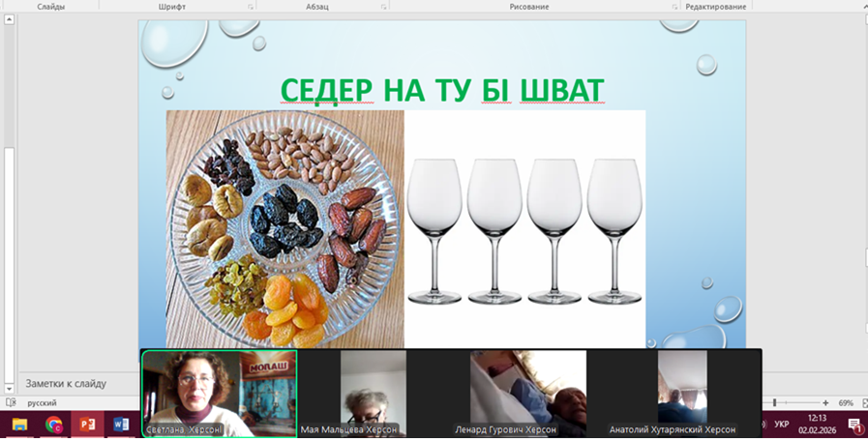The width and height of the screenshot is (868, 441).
Task: Click the spell-check icon in status bar
Action: [11, 402]
